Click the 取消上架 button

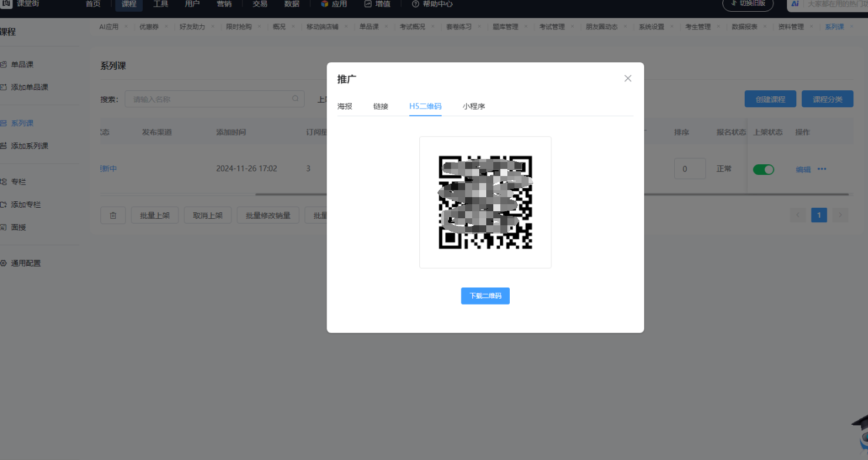208,215
